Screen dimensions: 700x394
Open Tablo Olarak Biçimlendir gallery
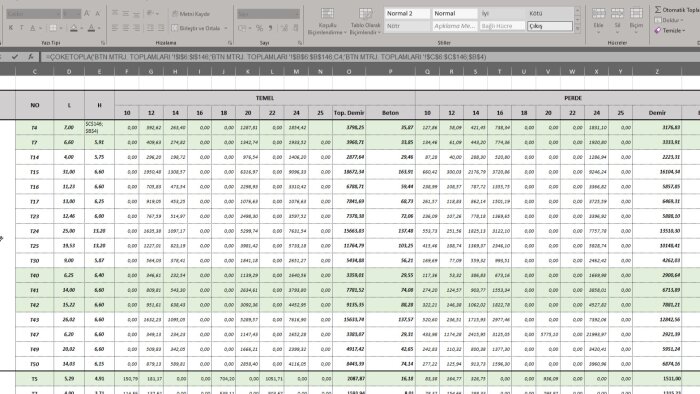pos(366,21)
